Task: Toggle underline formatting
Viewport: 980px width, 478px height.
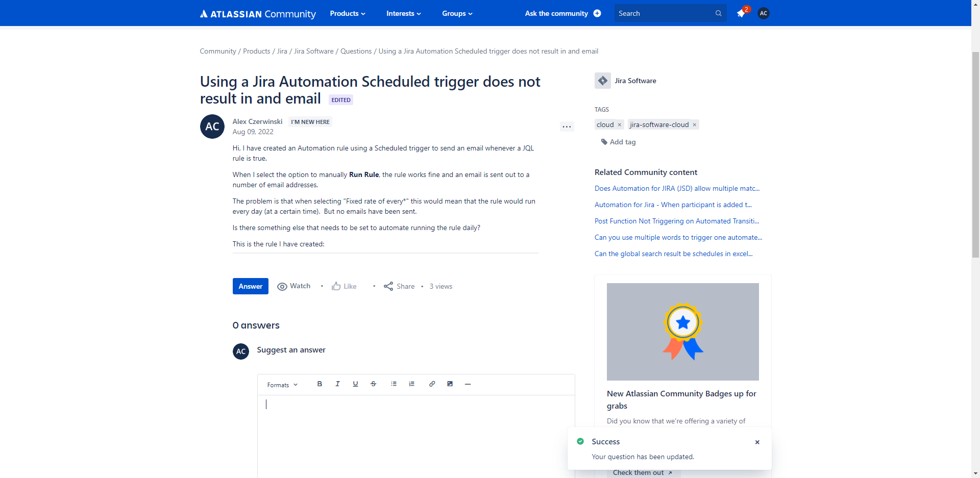Action: pos(355,384)
